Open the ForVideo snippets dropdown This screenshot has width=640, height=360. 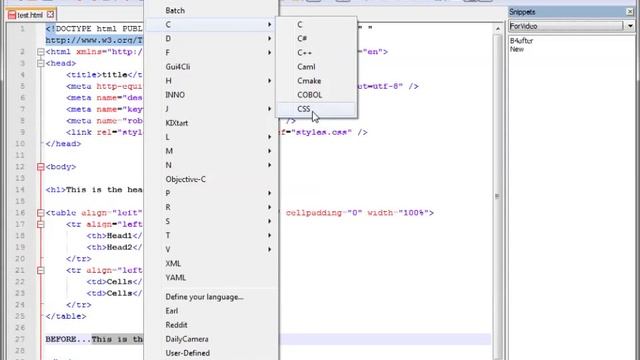pyautogui.click(x=630, y=26)
